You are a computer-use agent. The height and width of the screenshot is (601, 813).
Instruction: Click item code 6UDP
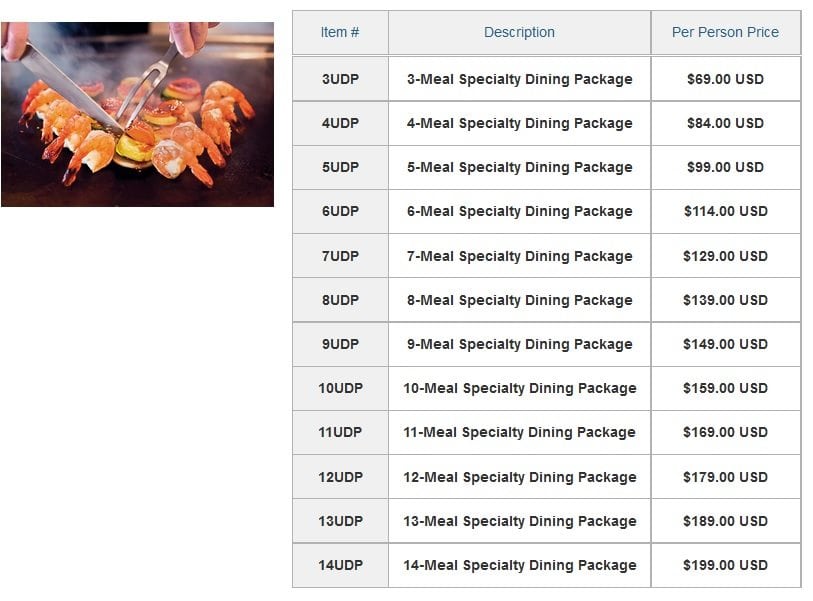340,211
